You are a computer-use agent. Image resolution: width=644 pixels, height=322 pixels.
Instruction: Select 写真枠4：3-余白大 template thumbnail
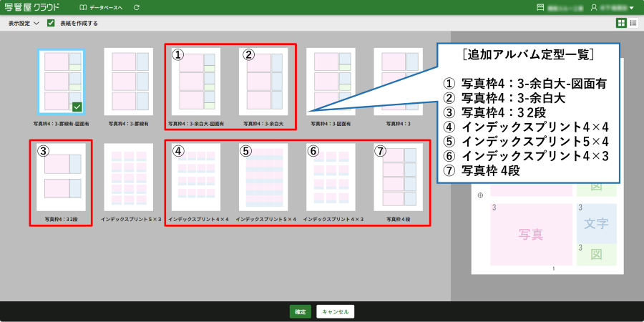pyautogui.click(x=263, y=82)
